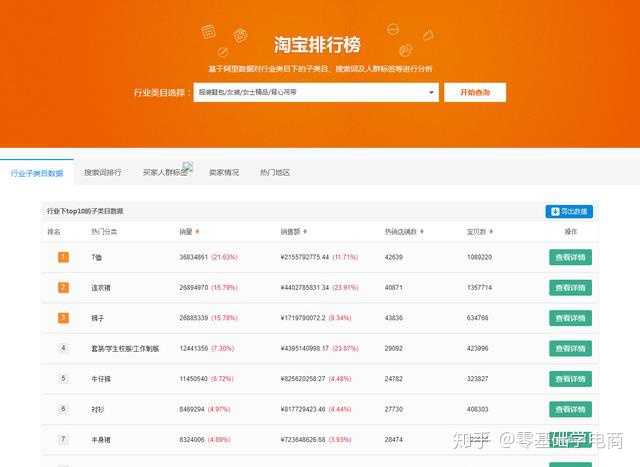This screenshot has width=640, height=467.
Task: Click shop count 28474 in 半身裙 row
Action: [393, 440]
